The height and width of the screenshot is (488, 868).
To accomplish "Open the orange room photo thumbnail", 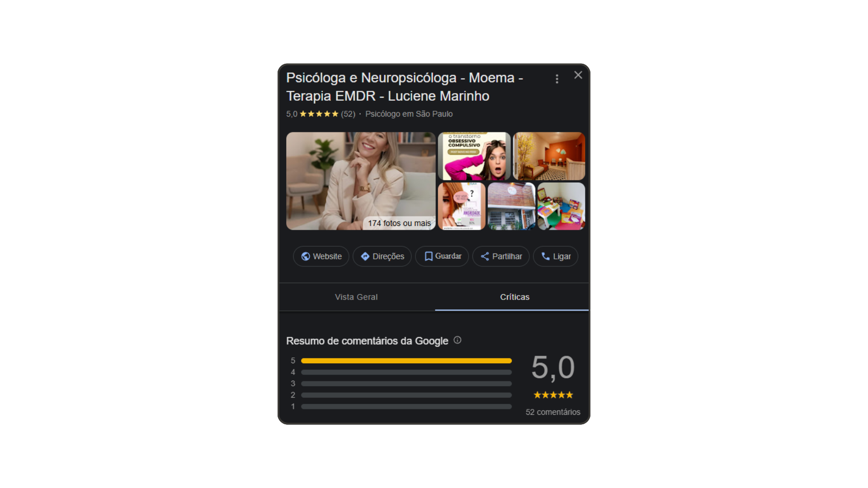I will [549, 156].
